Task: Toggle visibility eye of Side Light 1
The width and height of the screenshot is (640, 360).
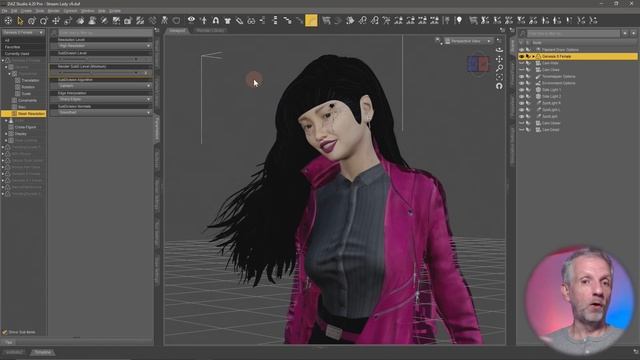Action: coord(522,90)
